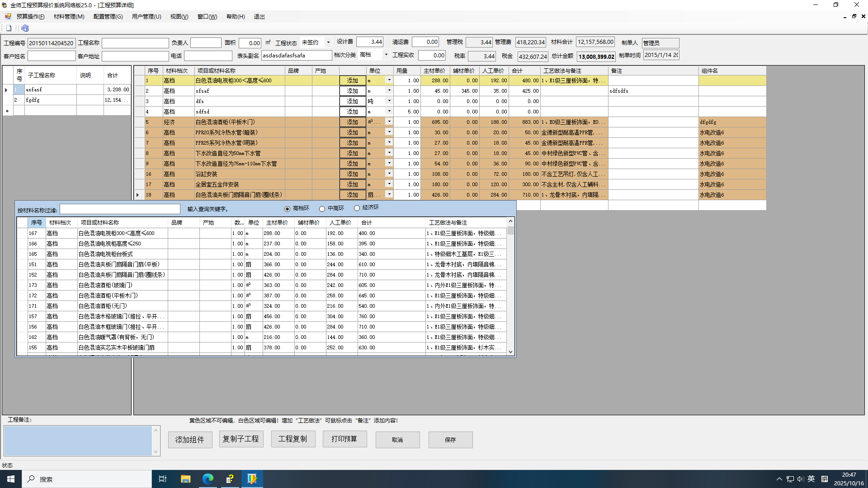This screenshot has width=868, height=488.
Task: Click the new document toolbar icon
Action: coord(9,28)
